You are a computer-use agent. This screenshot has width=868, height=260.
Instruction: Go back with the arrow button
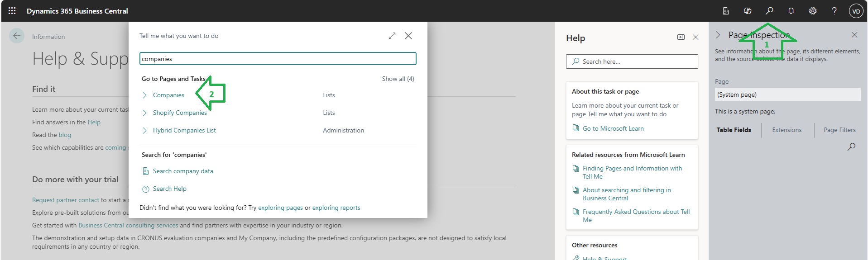click(17, 36)
